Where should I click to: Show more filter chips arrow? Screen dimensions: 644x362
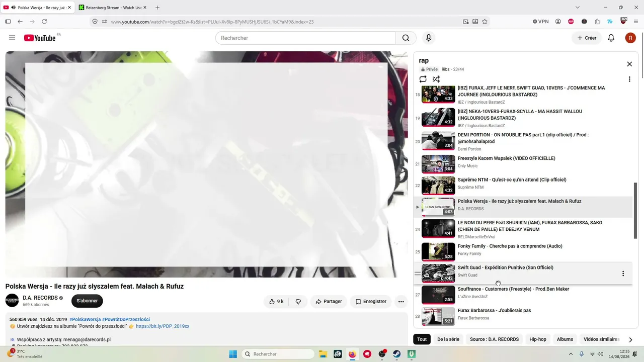pos(630,340)
